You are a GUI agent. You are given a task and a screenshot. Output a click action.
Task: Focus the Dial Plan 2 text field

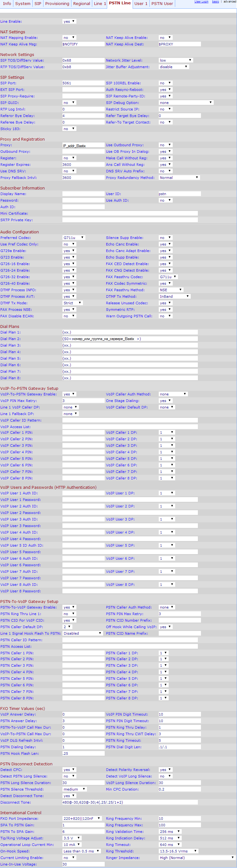coord(130,339)
